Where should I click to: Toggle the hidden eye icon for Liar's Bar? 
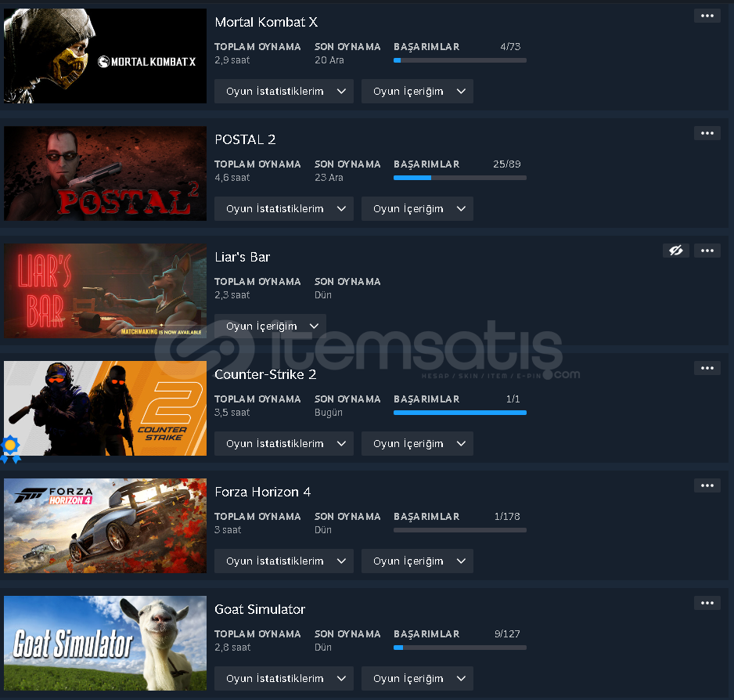675,251
